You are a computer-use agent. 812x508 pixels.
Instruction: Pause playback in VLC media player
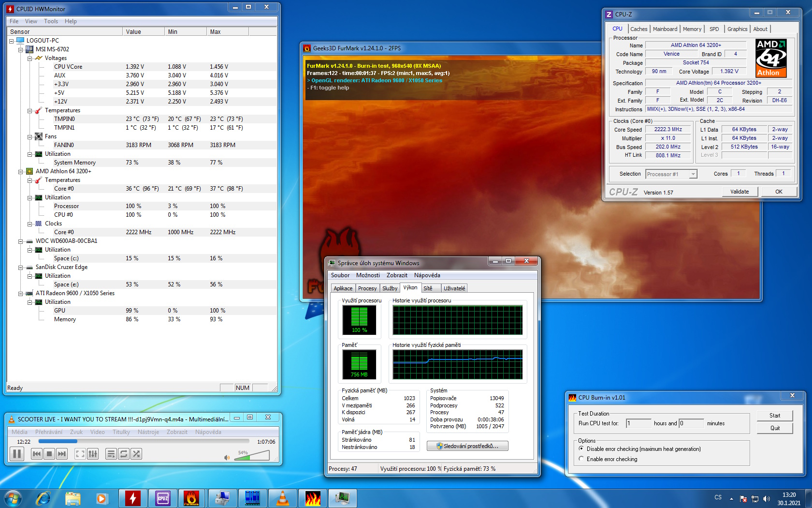[17, 454]
